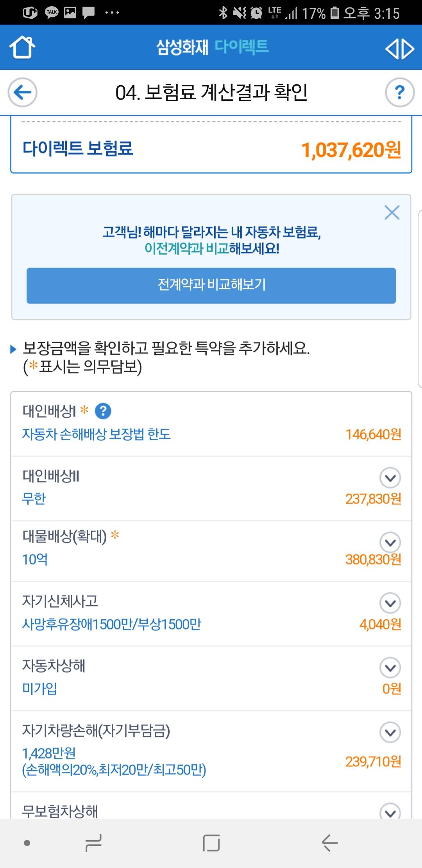Tap the home icon in header

tap(22, 47)
